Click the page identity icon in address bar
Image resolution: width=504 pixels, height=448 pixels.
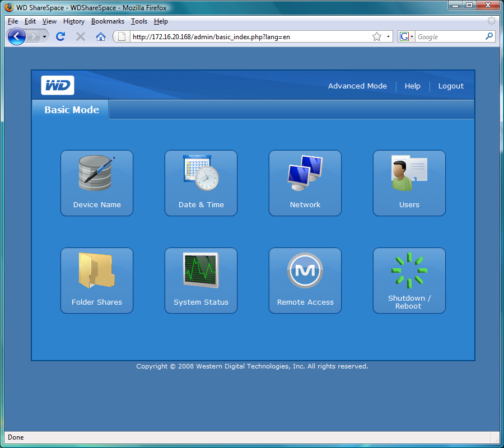tap(122, 36)
